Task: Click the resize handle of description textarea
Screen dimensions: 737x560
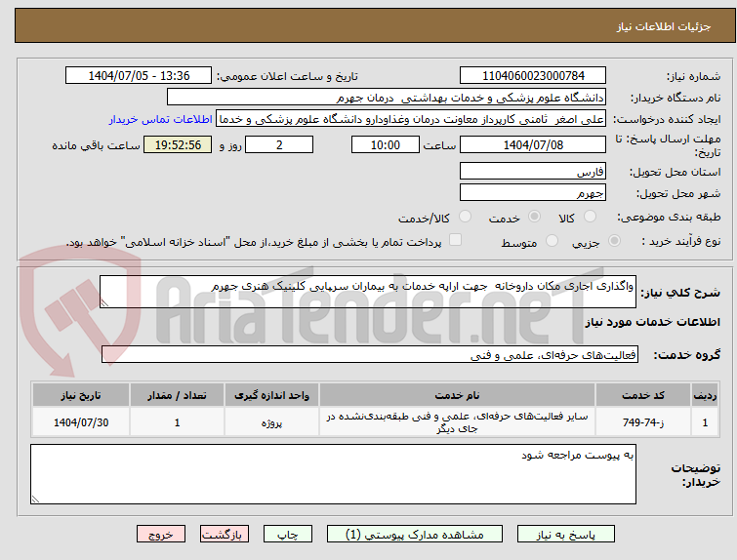Action: pyautogui.click(x=104, y=303)
